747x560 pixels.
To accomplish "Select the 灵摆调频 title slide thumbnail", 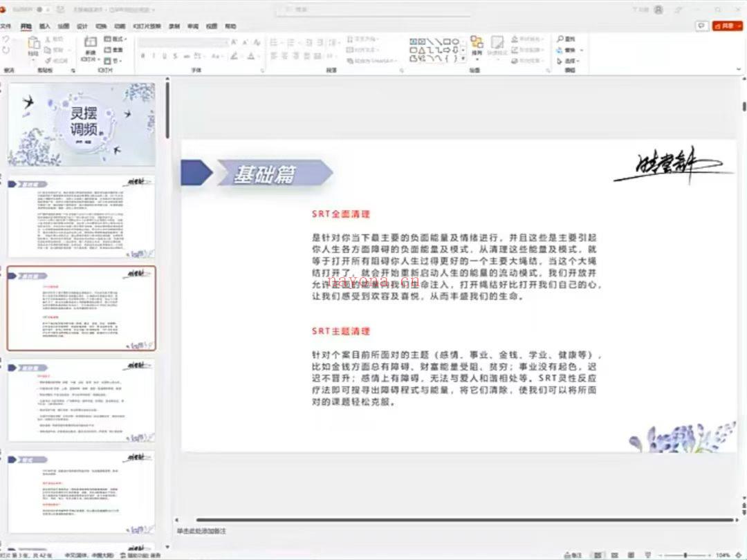I will click(x=82, y=124).
